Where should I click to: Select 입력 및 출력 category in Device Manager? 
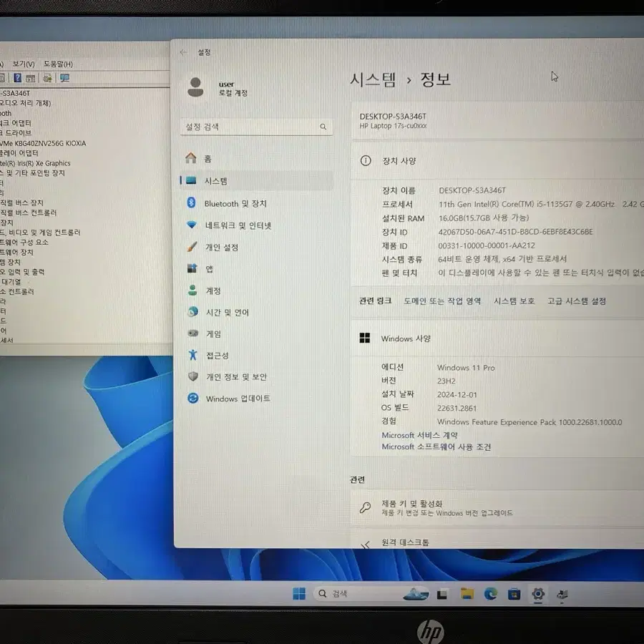pos(22,272)
